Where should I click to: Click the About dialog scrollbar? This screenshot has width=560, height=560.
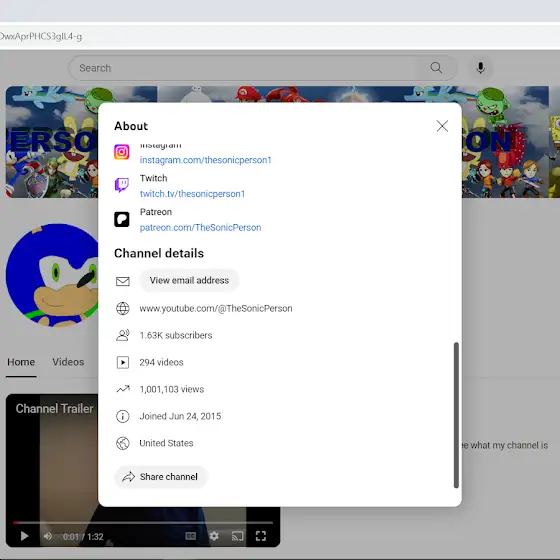click(456, 415)
